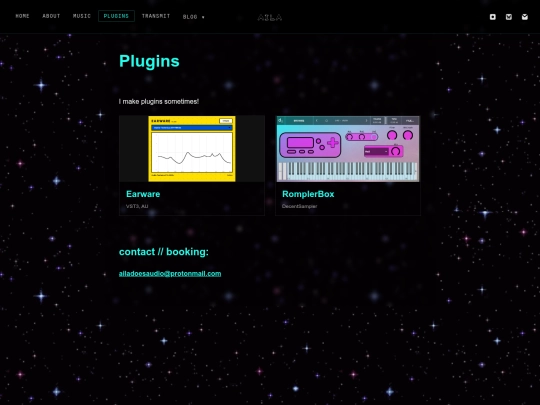This screenshot has height=405, width=540.
Task: Expand the BLOG dropdown menu
Action: coord(194,17)
